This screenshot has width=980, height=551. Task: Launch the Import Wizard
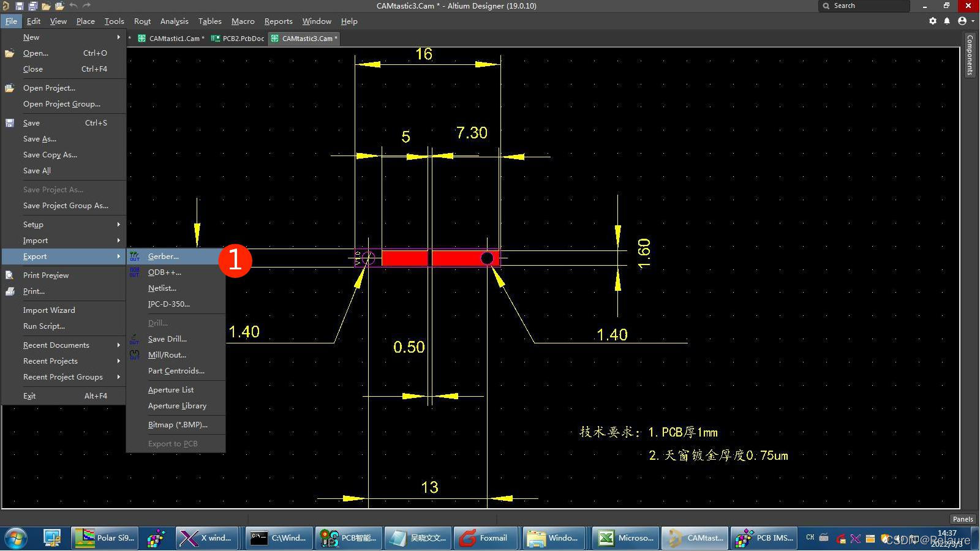click(63, 310)
